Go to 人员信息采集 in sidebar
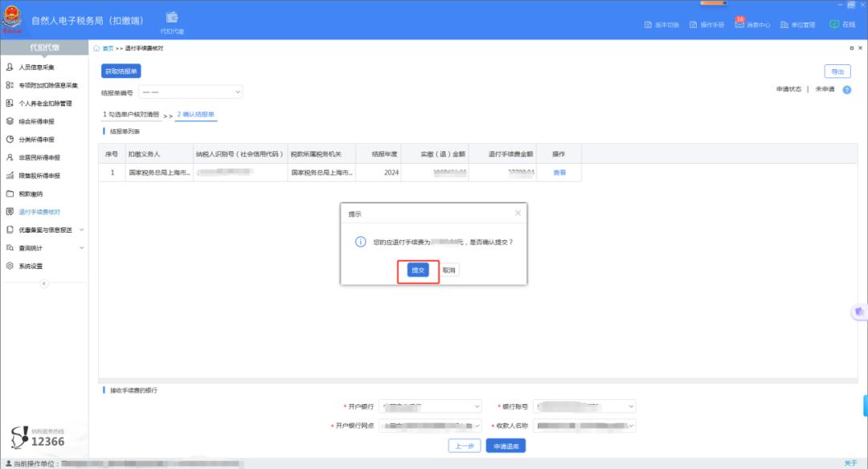This screenshot has height=469, width=868. click(x=36, y=67)
